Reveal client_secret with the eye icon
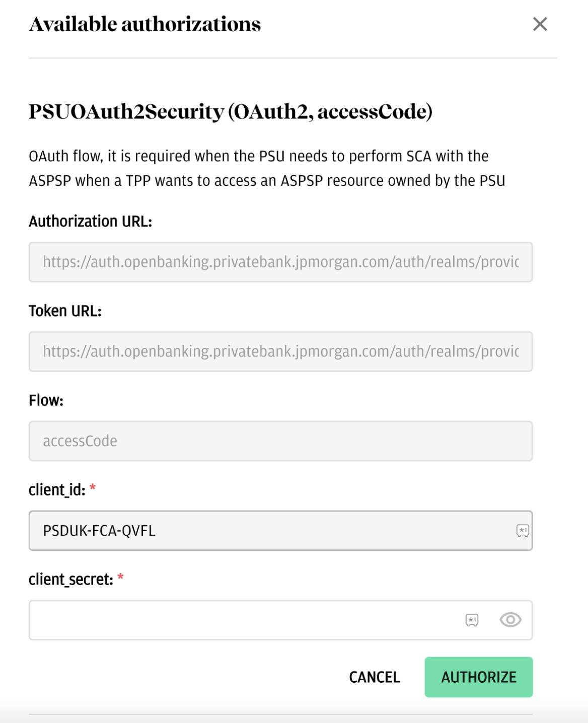Image resolution: width=588 pixels, height=723 pixels. [x=510, y=620]
